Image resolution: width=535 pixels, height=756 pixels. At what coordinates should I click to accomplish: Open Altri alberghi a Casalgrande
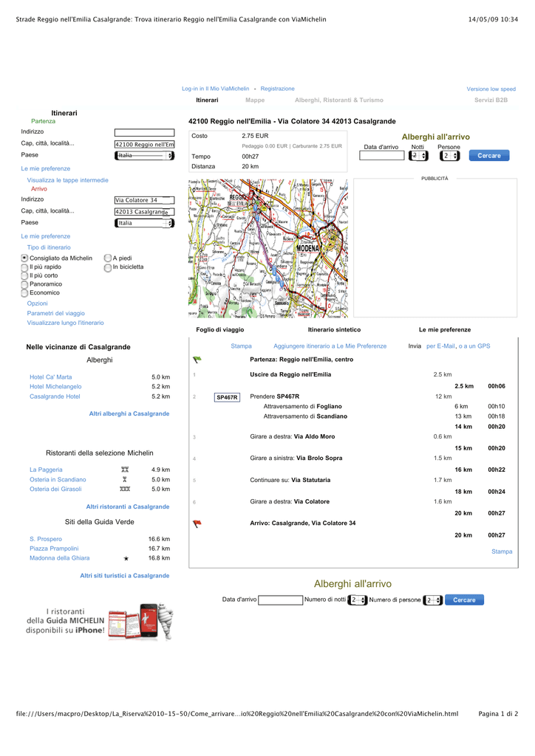click(x=129, y=413)
